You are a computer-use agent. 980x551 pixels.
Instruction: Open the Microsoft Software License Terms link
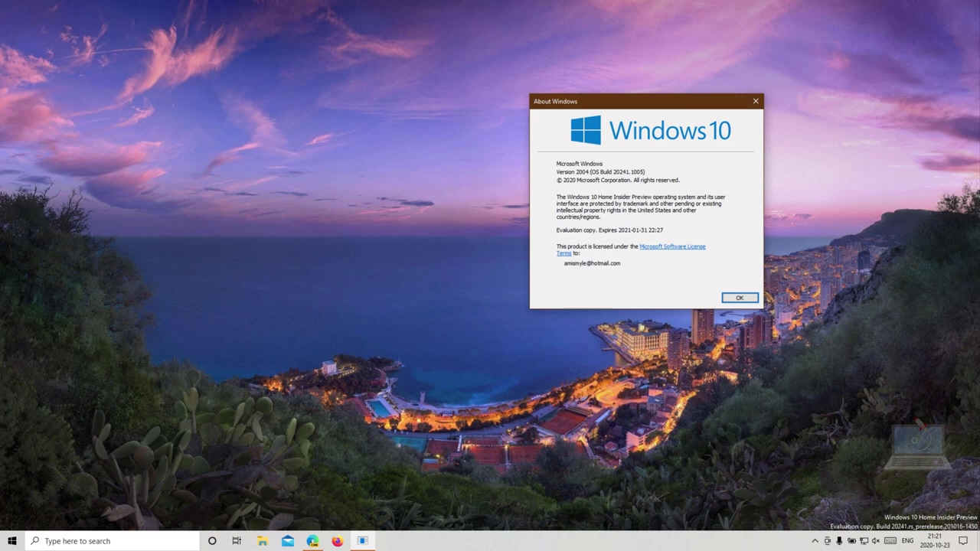pyautogui.click(x=671, y=246)
